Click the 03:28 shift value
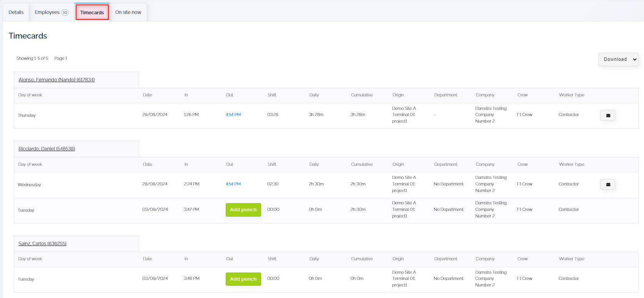 tap(273, 115)
